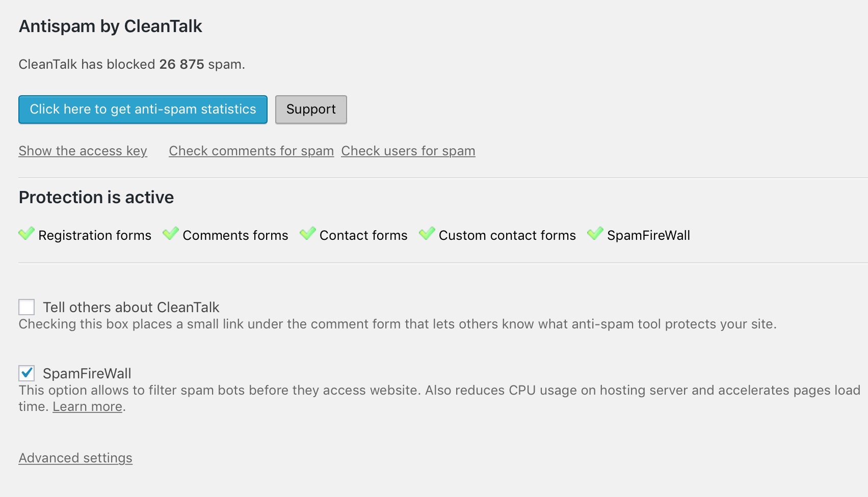Click here to get anti-spam statistics button

pyautogui.click(x=143, y=109)
